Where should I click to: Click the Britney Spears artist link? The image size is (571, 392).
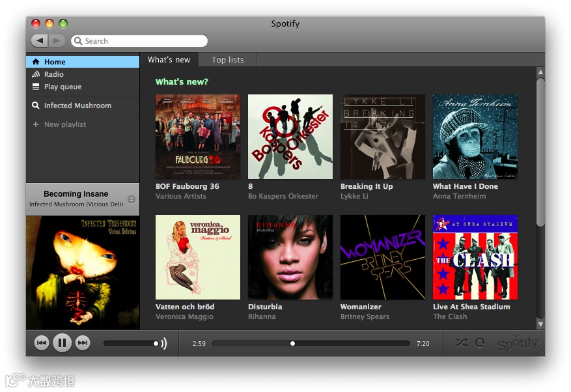click(365, 316)
